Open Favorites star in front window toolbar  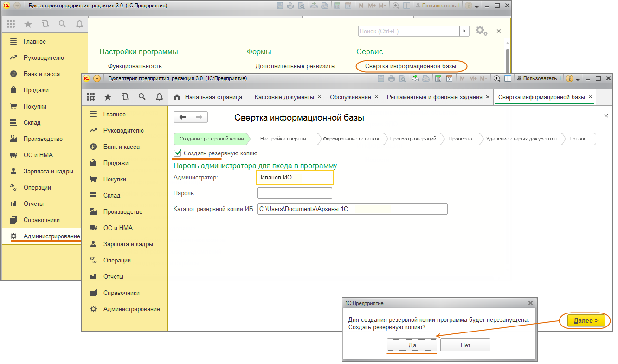click(x=108, y=97)
